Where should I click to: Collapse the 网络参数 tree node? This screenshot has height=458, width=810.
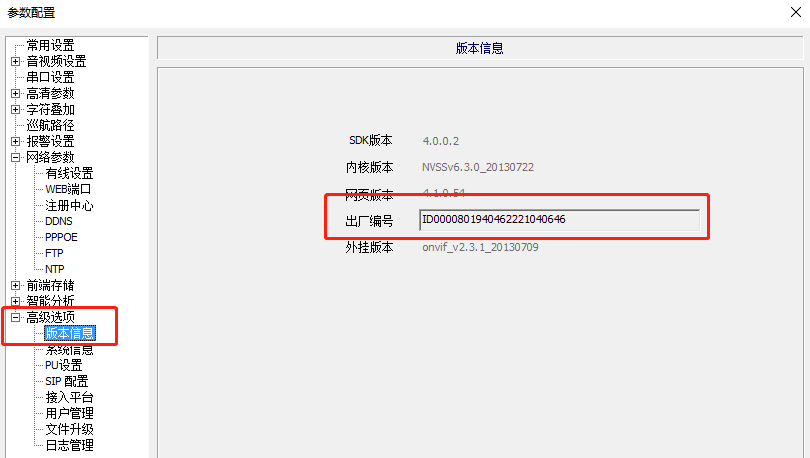pos(16,157)
